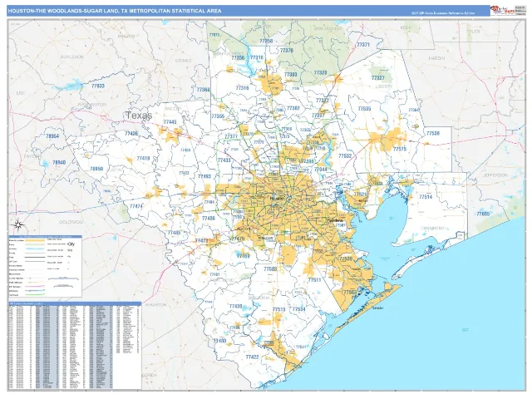Click the BURLESON county label
The height and width of the screenshot is (399, 532).
[x=72, y=57]
